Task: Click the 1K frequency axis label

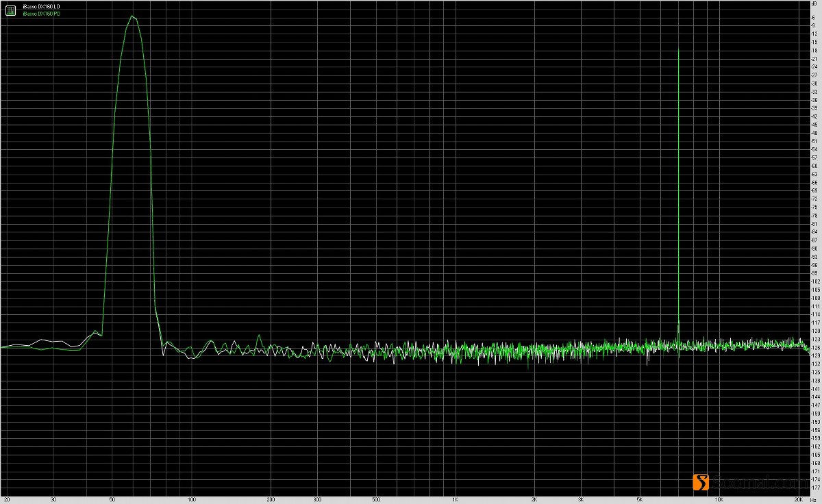Action: click(456, 499)
